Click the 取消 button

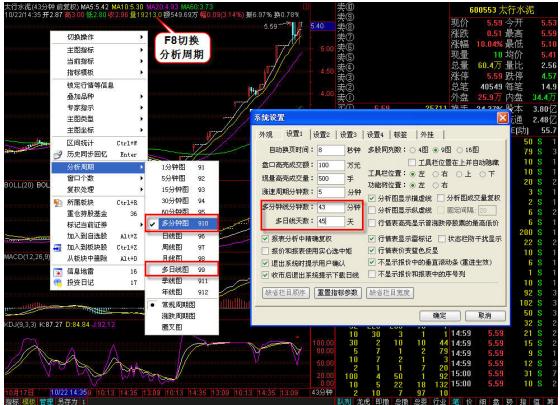click(x=485, y=316)
